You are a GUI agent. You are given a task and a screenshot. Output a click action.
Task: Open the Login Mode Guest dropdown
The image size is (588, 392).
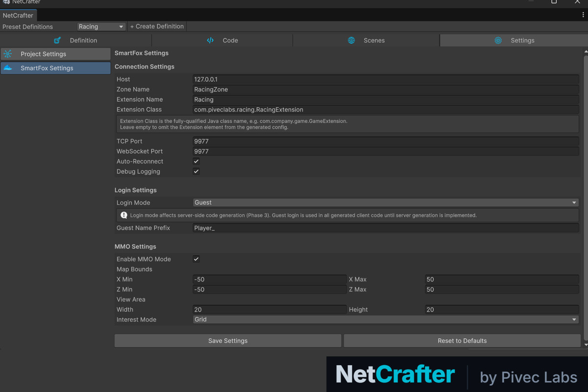pyautogui.click(x=386, y=202)
